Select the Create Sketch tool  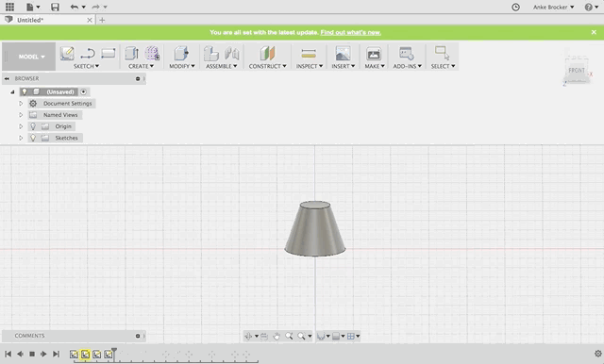click(67, 53)
